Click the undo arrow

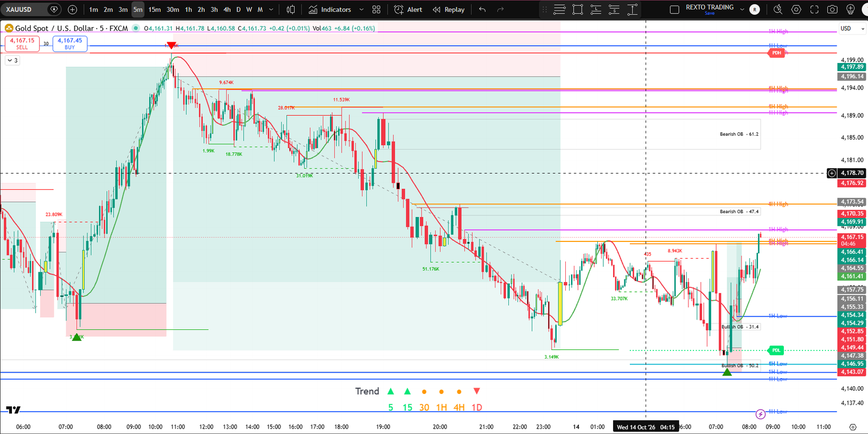coord(482,9)
